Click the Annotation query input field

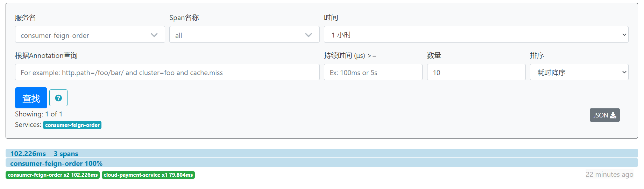167,72
